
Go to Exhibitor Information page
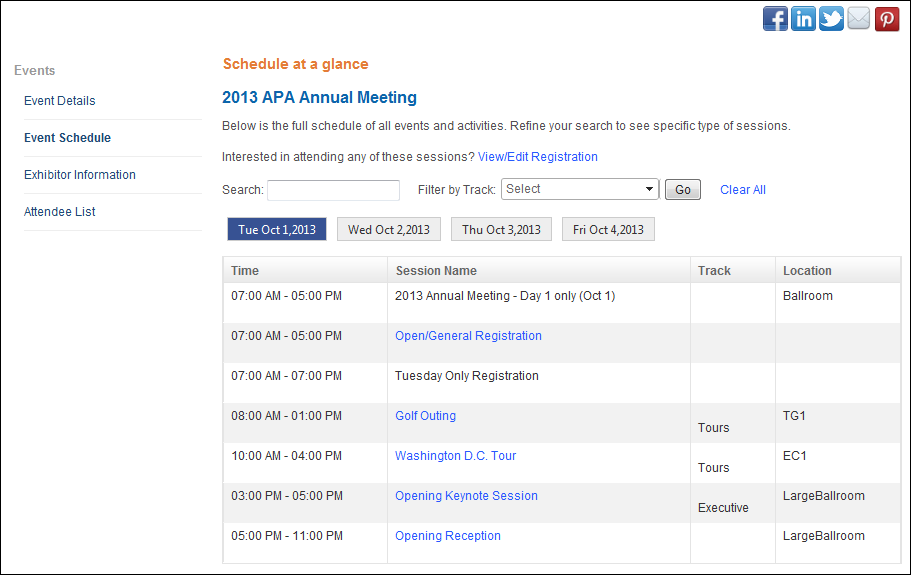(80, 175)
